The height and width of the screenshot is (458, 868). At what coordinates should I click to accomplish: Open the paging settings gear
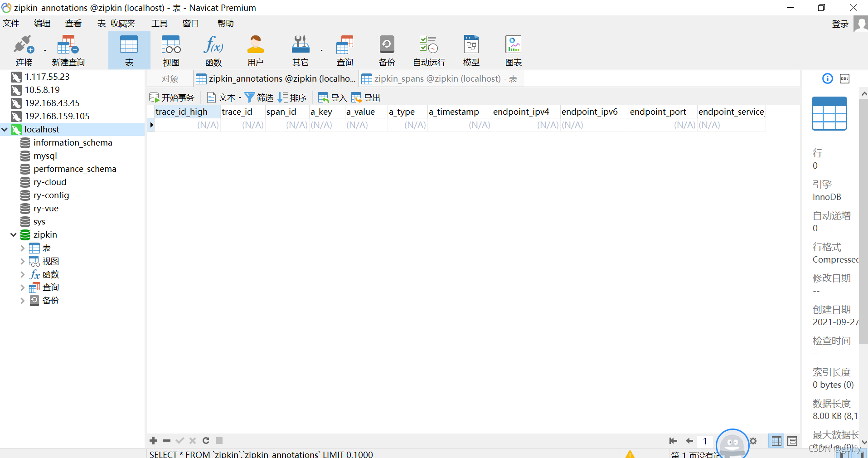[753, 441]
